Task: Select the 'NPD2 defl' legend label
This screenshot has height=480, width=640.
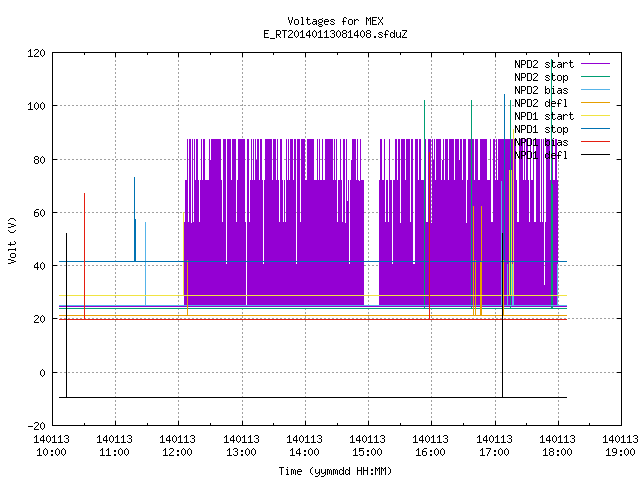Action: [541, 103]
